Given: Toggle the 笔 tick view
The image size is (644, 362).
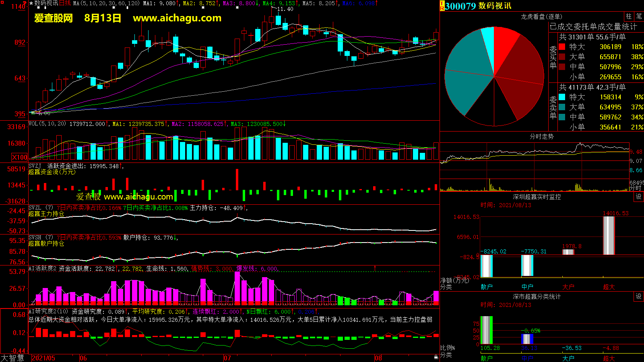Looking at the screenshot, I should point(639,16).
